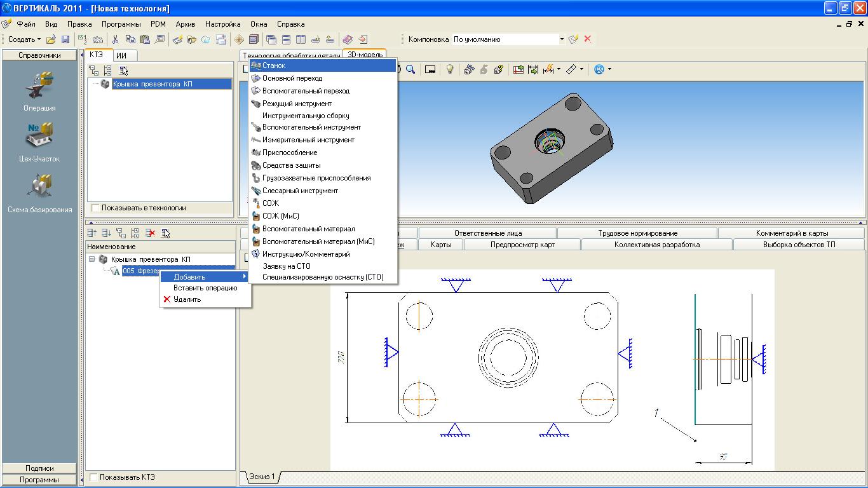Choose Измерительный инструмент menu entry
This screenshot has height=488, width=868.
[323, 140]
